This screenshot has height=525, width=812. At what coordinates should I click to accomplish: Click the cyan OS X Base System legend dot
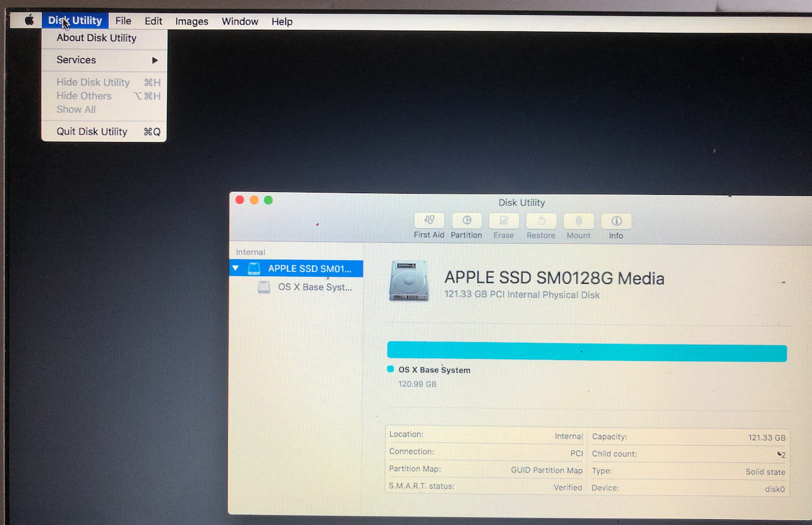pyautogui.click(x=391, y=369)
